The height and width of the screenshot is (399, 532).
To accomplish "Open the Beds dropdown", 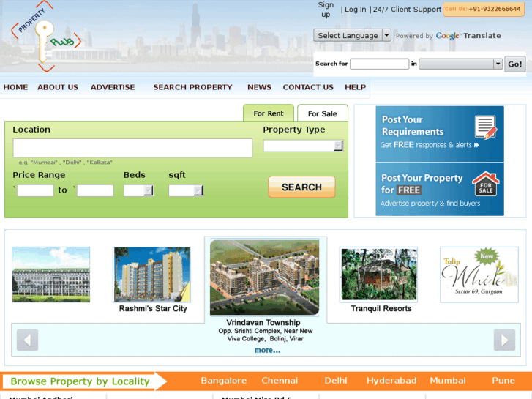I will 139,190.
